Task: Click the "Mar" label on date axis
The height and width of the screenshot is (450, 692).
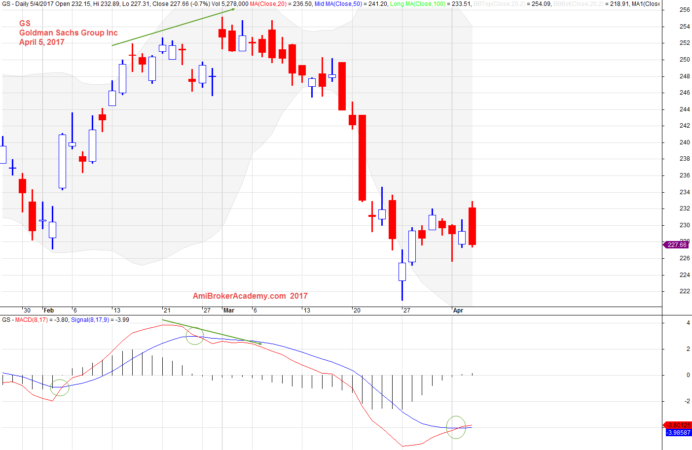Action: 229,310
